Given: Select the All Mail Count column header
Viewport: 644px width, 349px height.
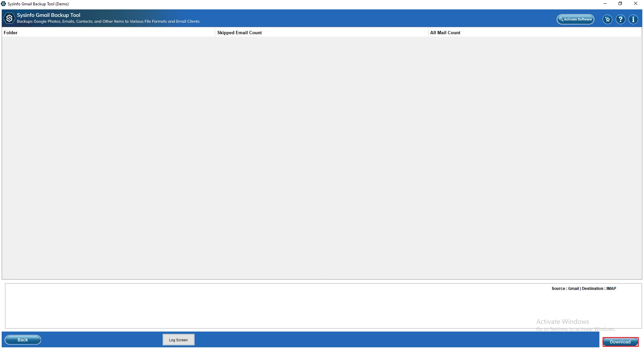Looking at the screenshot, I should pyautogui.click(x=445, y=33).
